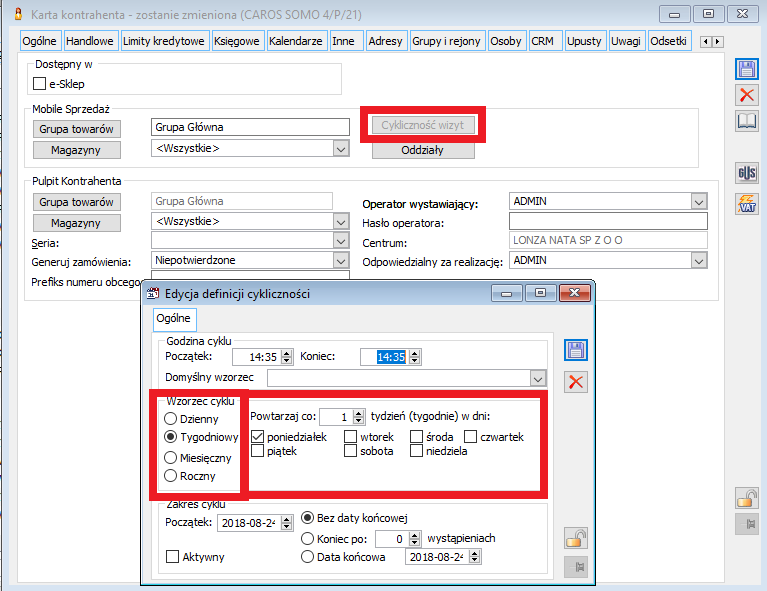Click the VAT verification icon

pyautogui.click(x=746, y=204)
